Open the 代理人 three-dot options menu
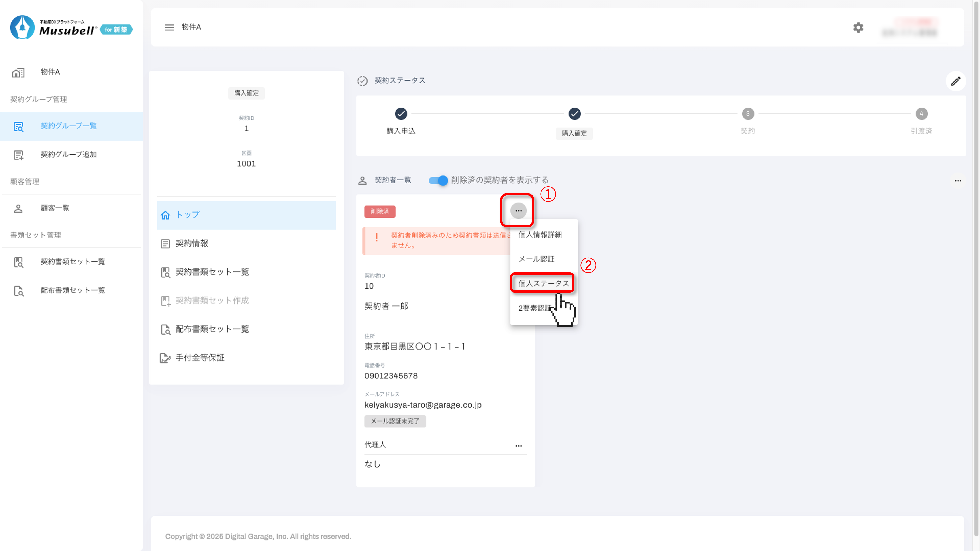980x551 pixels. pyautogui.click(x=518, y=446)
